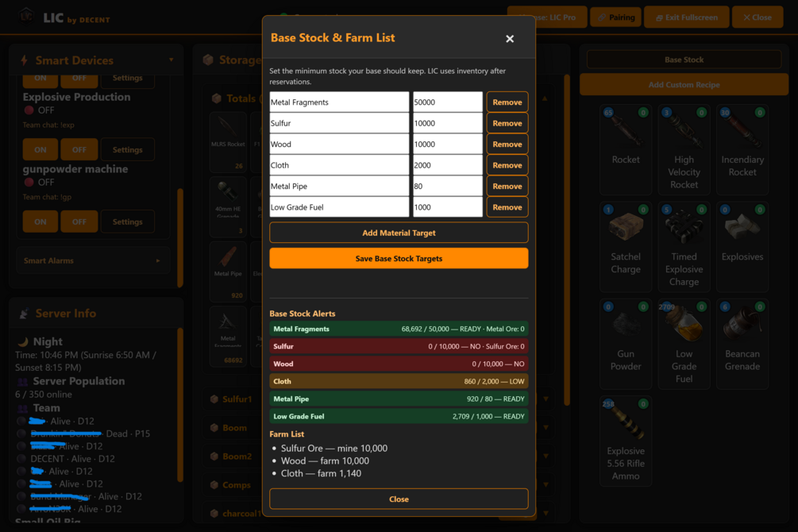Image resolution: width=798 pixels, height=532 pixels.
Task: Expand the Boom storage group
Action: 546,428
